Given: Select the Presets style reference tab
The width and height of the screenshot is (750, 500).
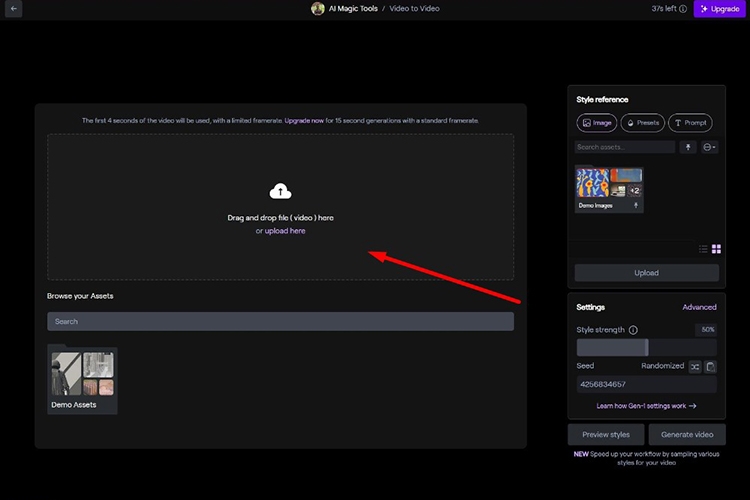Looking at the screenshot, I should pyautogui.click(x=642, y=123).
